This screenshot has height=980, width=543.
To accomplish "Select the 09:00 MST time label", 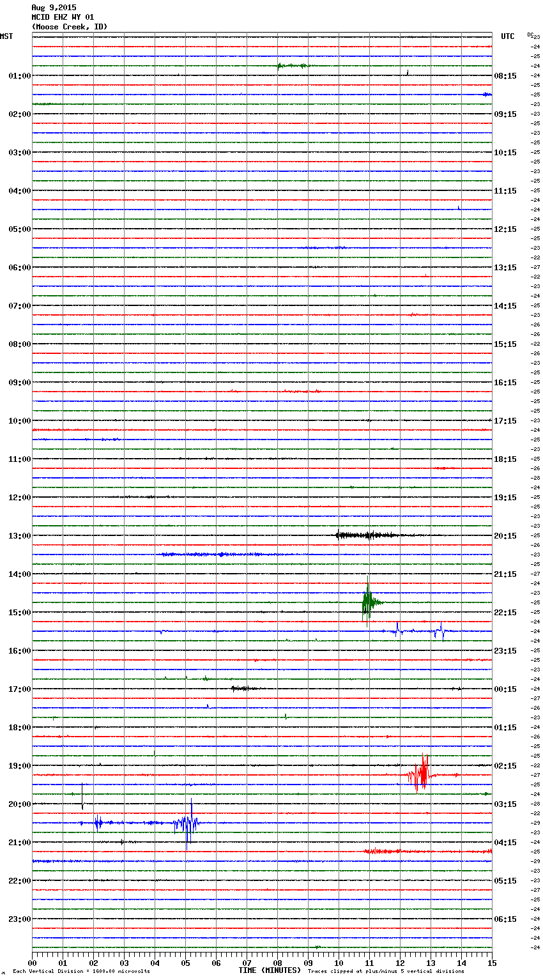I will coord(20,382).
